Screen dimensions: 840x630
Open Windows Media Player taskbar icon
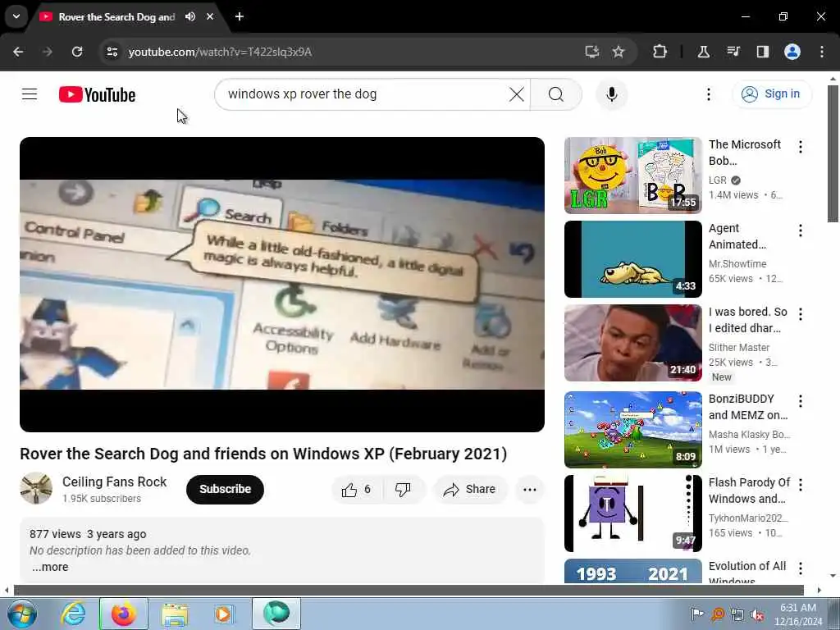[x=224, y=614]
